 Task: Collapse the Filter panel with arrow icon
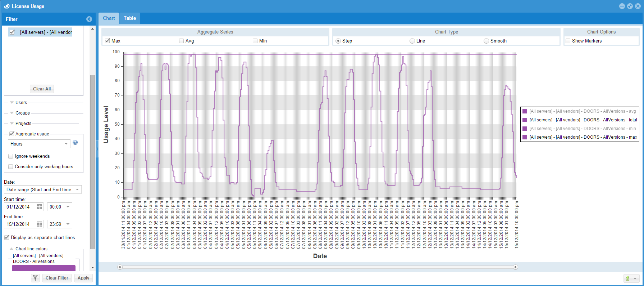click(x=89, y=19)
